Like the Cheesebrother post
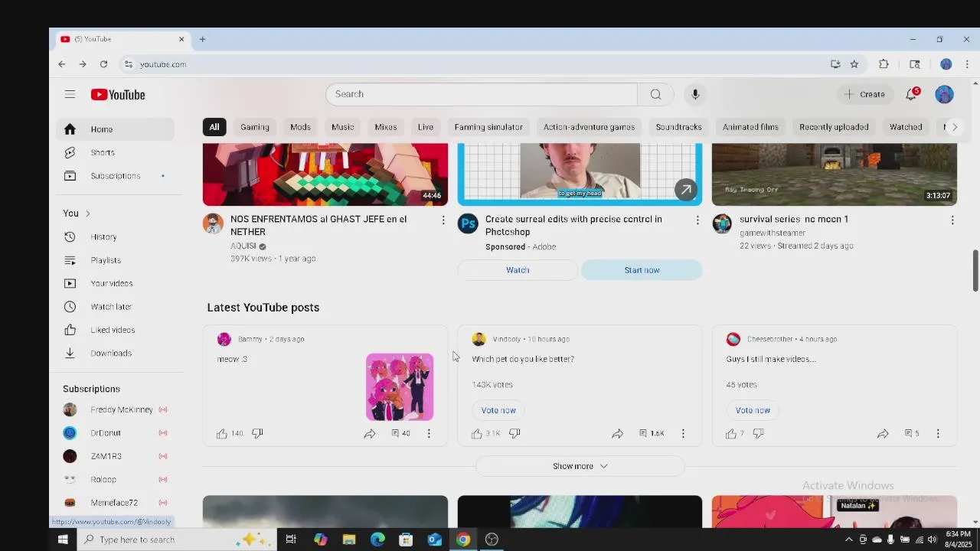This screenshot has height=551, width=980. pos(731,434)
